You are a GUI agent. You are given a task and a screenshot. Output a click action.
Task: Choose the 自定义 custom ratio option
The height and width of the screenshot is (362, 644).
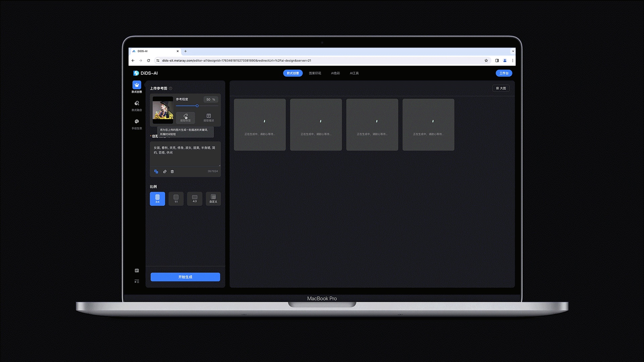point(213,199)
